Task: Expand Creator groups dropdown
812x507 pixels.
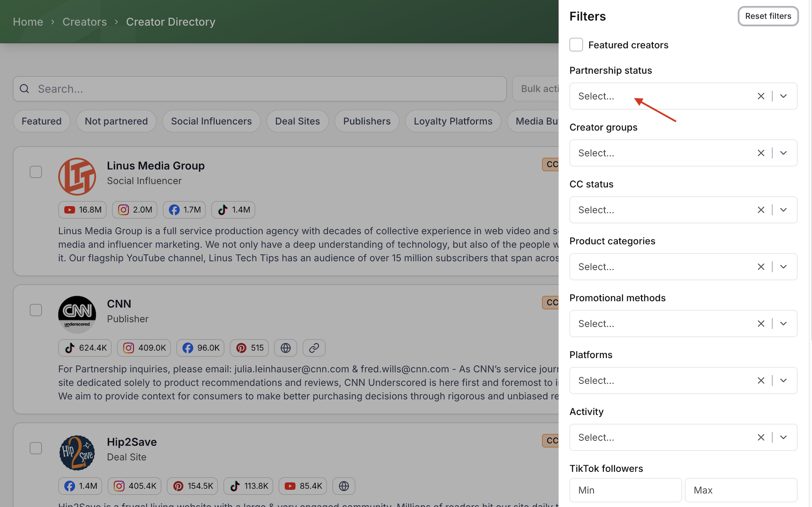Action: pos(783,153)
